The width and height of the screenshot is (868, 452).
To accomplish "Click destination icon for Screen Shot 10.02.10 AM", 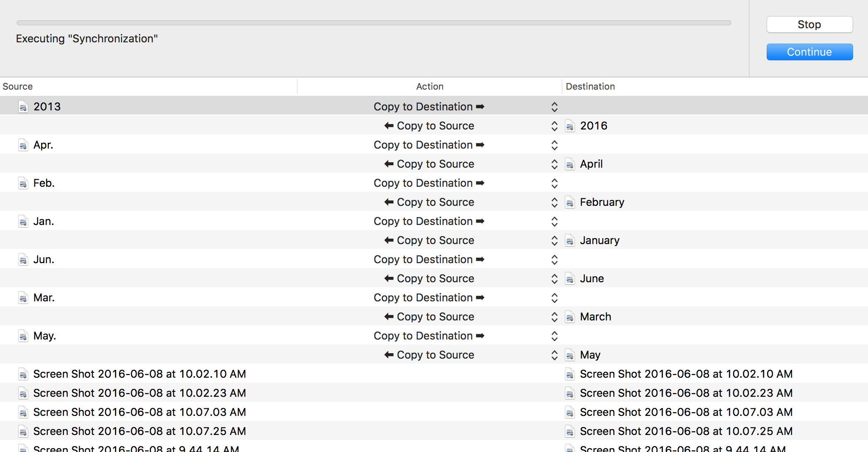I will click(570, 374).
